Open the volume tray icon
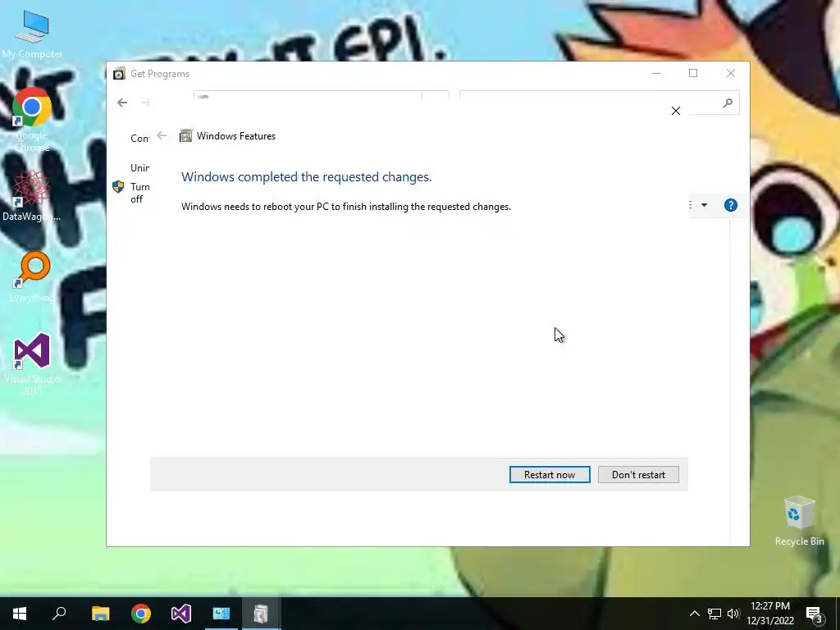The image size is (840, 630). coord(733,614)
